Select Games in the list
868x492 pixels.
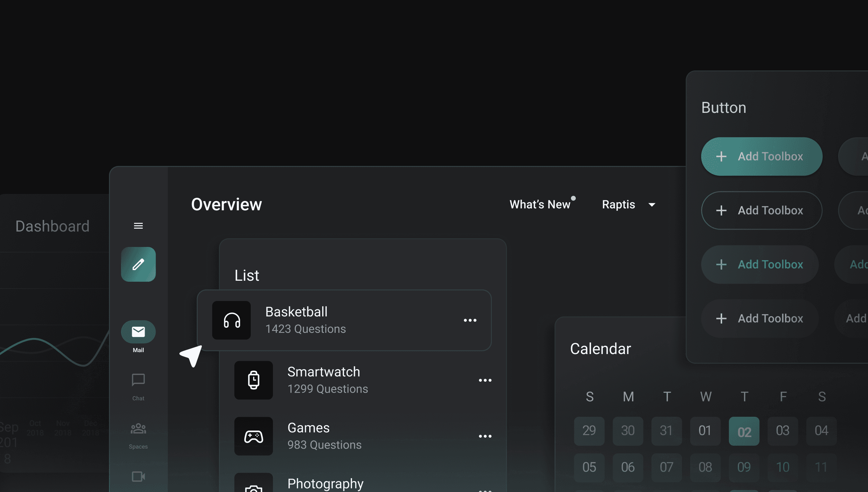click(363, 436)
